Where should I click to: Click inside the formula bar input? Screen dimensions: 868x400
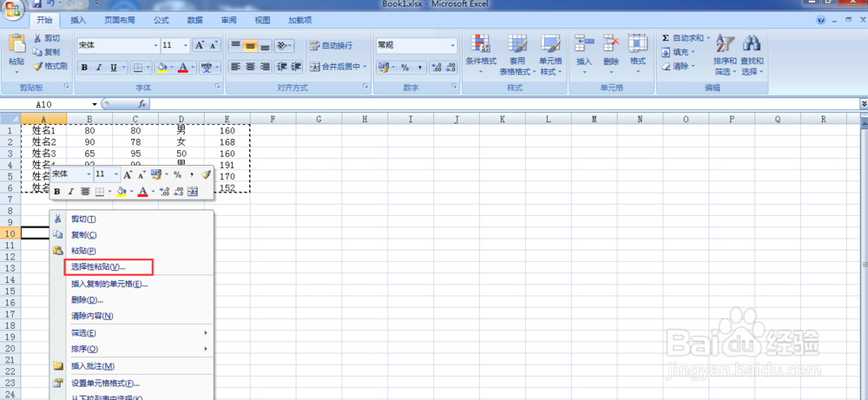point(503,103)
